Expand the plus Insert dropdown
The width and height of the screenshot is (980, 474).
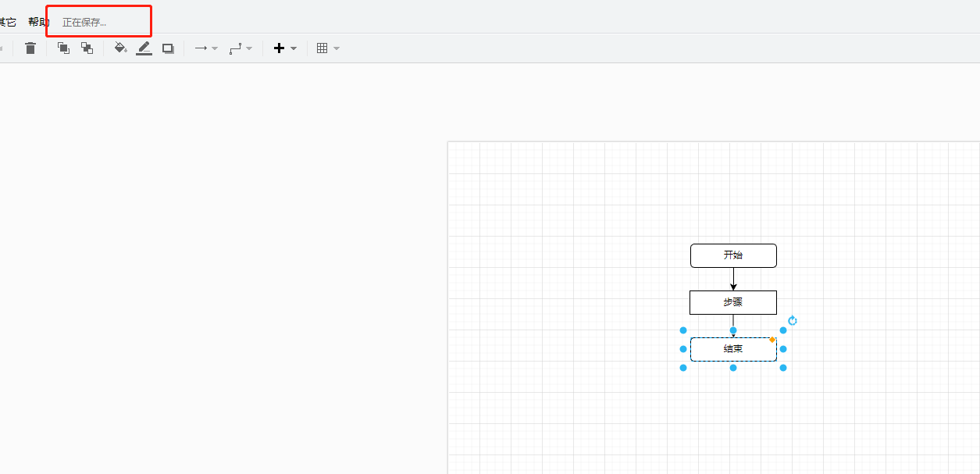(x=285, y=48)
